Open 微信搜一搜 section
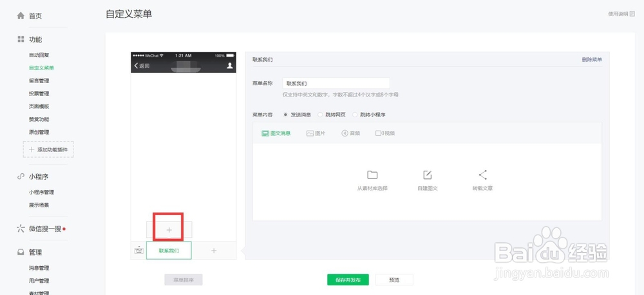 pos(45,229)
